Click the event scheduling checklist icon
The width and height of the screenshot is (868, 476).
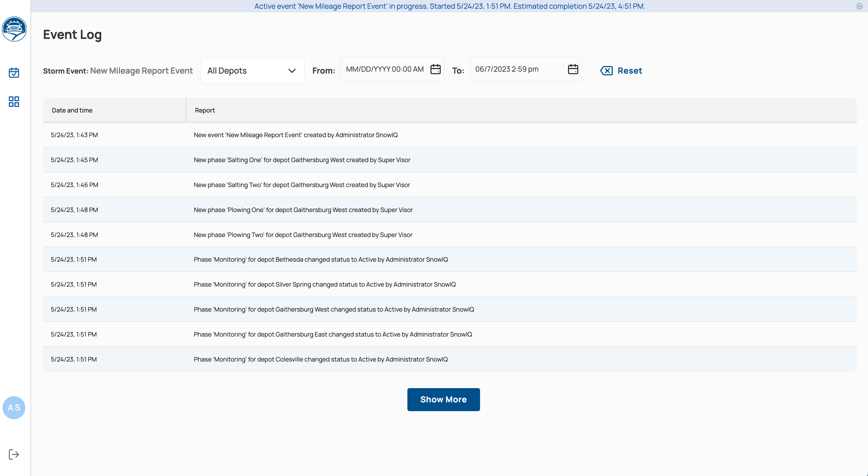pos(14,72)
